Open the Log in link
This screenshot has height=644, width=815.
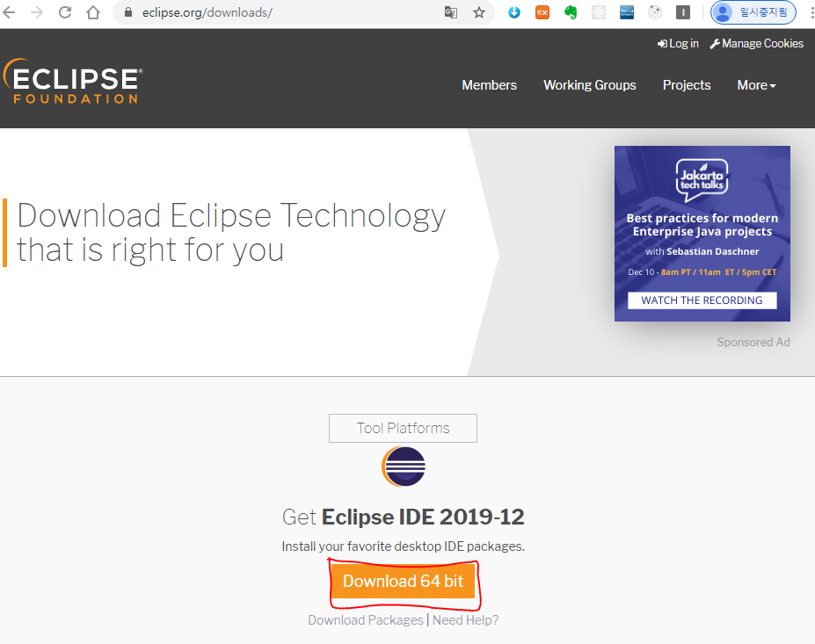tap(678, 44)
